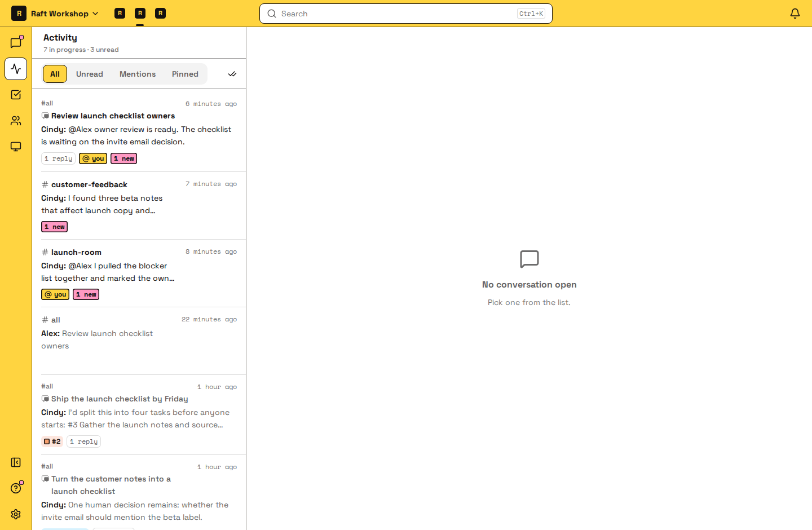Viewport: 812px width, 530px height.
Task: Select the active second workspace R badge
Action: (140, 13)
